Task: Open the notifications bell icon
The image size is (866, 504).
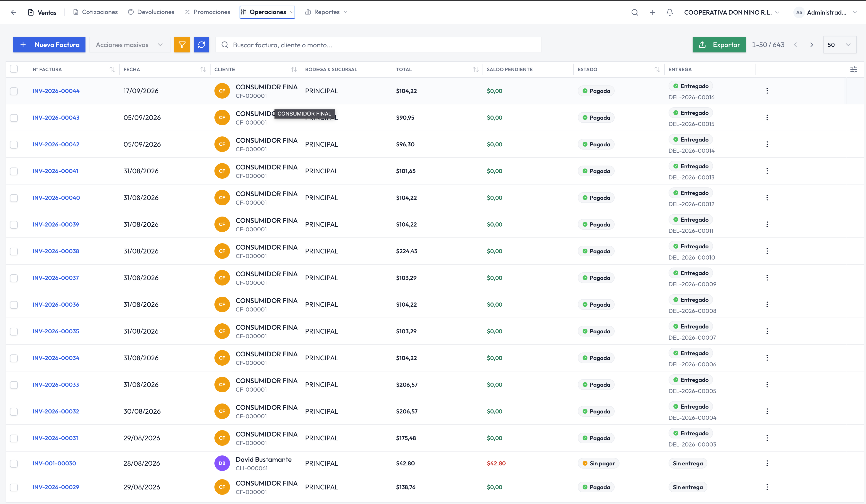Action: coord(670,12)
